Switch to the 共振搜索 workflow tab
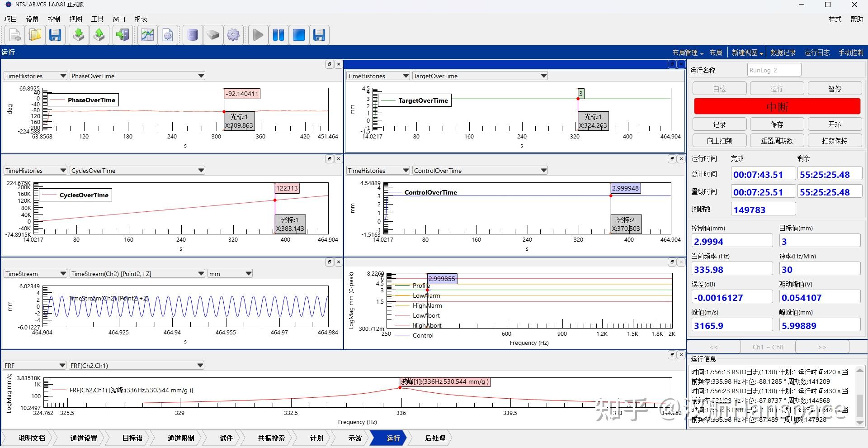 click(271, 438)
